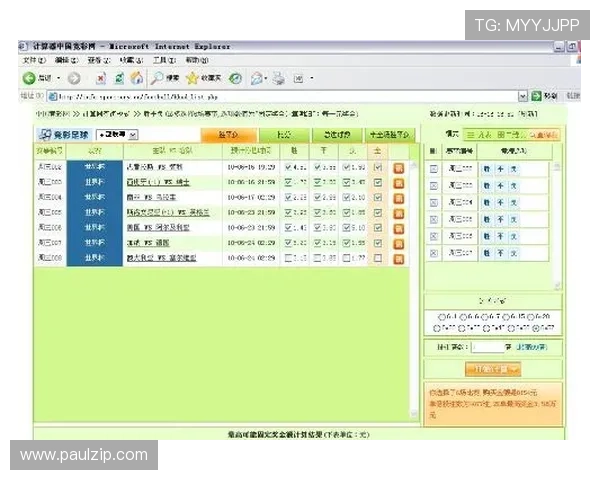Switch to the green 比分 tab
Image resolution: width=600 pixels, height=480 pixels.
[284, 135]
